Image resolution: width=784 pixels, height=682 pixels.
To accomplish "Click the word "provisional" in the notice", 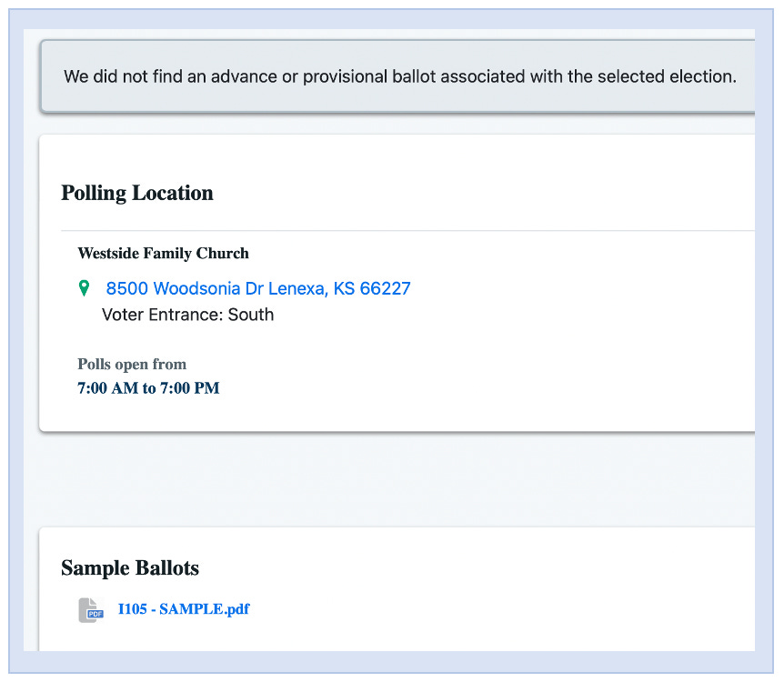I will 349,77.
